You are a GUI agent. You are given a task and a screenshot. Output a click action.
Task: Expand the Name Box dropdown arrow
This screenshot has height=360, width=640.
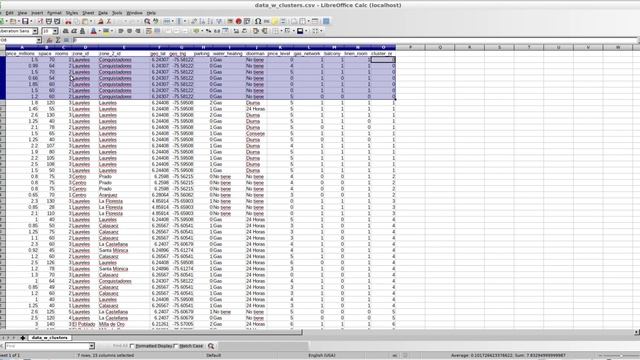pos(39,40)
